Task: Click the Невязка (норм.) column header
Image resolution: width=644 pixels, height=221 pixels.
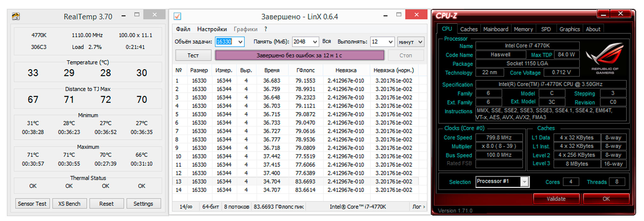Action: [x=394, y=70]
